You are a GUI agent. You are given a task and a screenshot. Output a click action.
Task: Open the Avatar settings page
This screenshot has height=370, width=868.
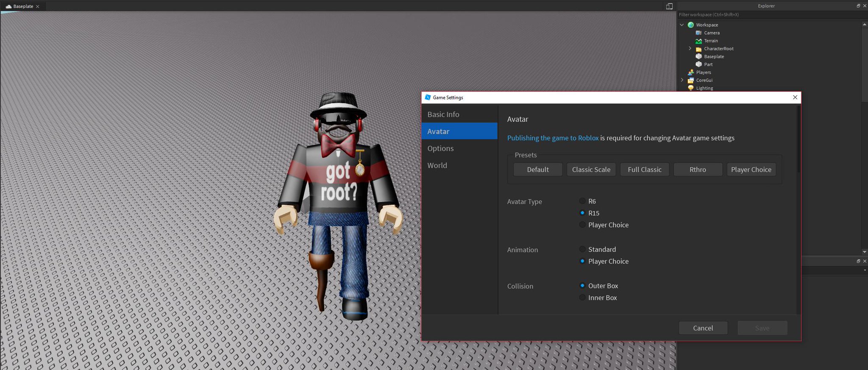[x=459, y=131]
